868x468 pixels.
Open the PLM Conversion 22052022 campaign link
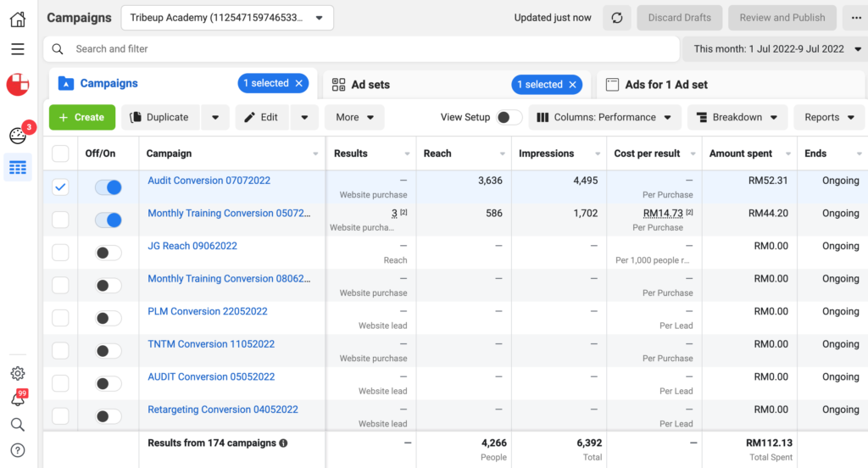click(x=207, y=311)
